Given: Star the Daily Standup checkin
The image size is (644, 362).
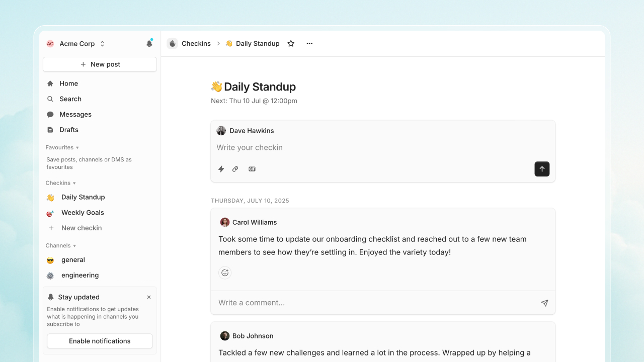Looking at the screenshot, I should coord(291,44).
